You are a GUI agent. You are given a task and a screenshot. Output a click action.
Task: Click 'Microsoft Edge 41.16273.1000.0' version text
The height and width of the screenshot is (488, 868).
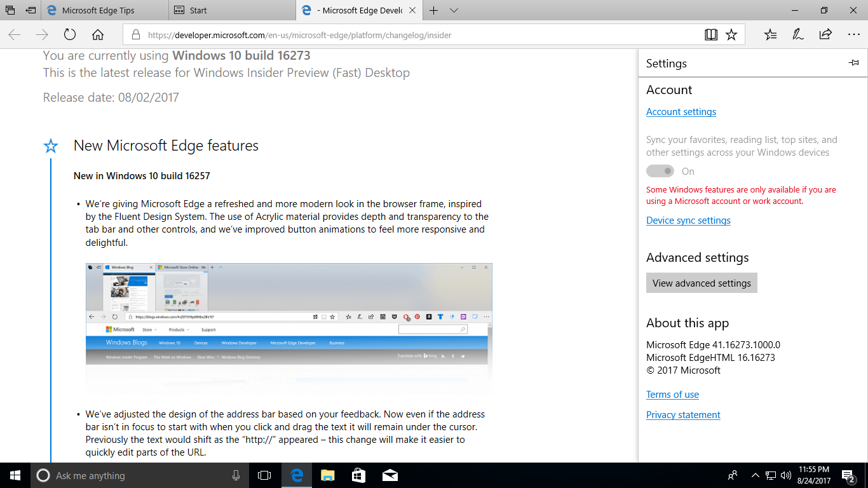click(x=713, y=345)
